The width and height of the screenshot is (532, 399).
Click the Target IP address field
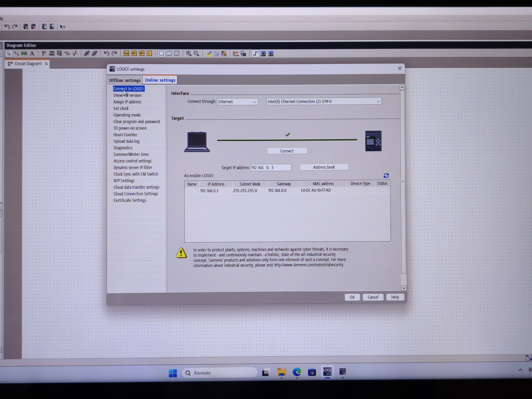270,168
